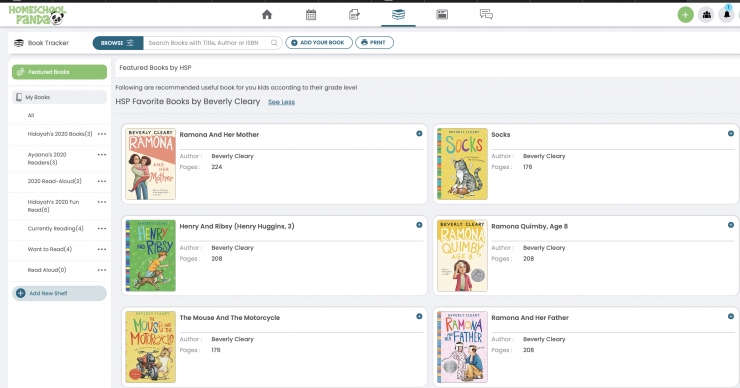740x388 pixels.
Task: Click the title 'Ramona Quimby, Age 8'
Action: [x=530, y=226]
